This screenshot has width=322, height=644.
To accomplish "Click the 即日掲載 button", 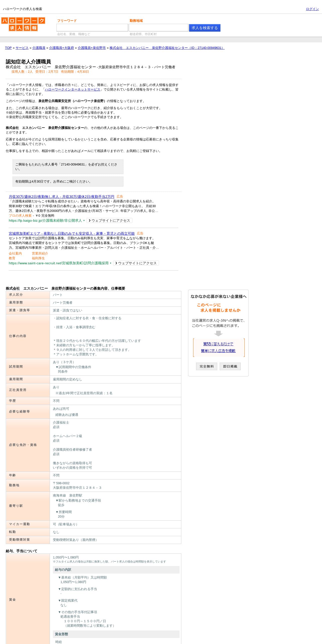I will click(x=230, y=366).
